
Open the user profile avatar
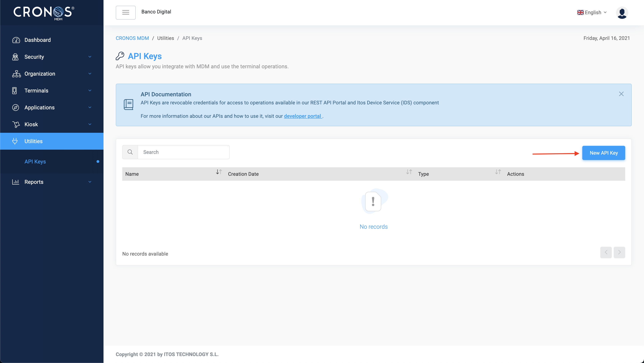[x=622, y=12]
